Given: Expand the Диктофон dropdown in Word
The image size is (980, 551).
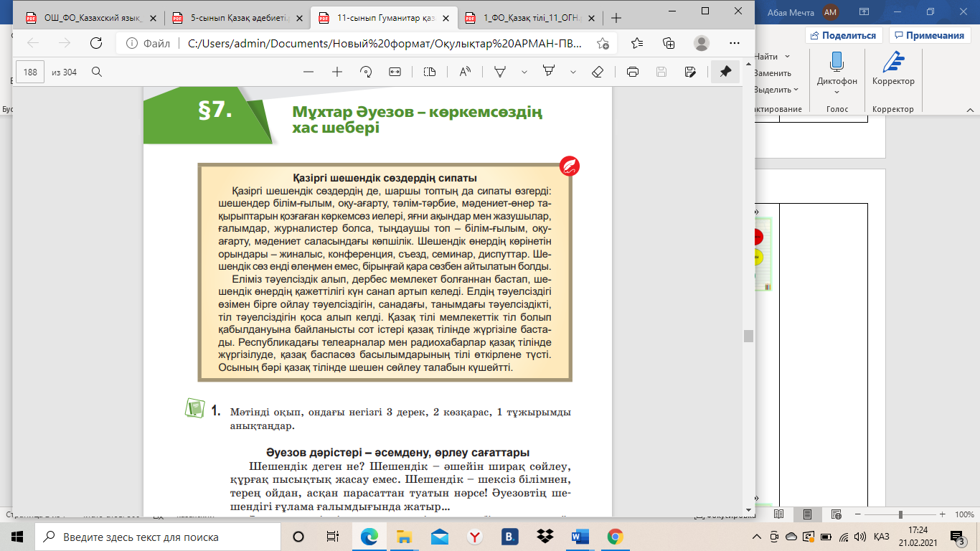Looking at the screenshot, I should click(x=837, y=92).
